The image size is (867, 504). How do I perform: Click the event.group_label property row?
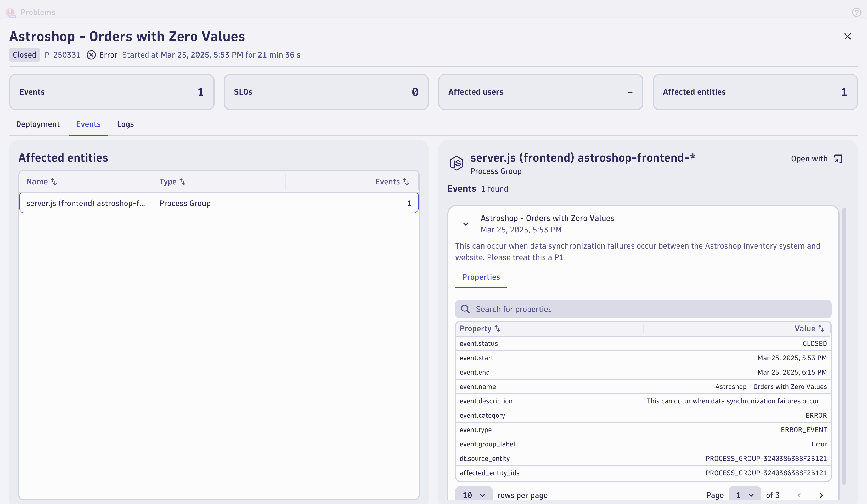point(643,444)
